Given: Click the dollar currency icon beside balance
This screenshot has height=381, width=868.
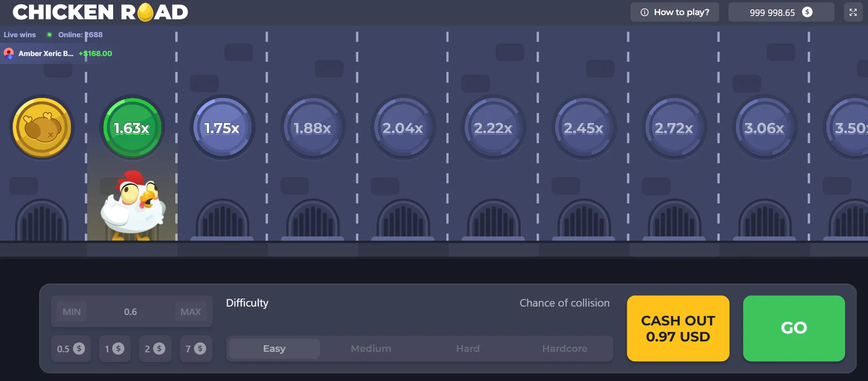Looking at the screenshot, I should 807,12.
